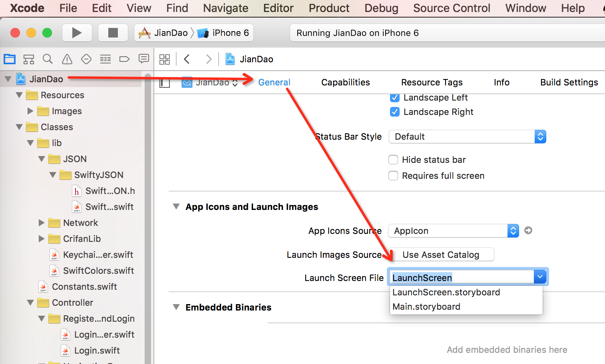Select Main.storyboard from dropdown list

426,307
